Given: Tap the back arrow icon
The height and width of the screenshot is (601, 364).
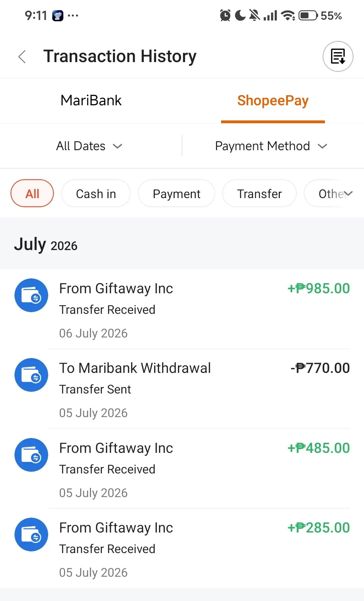Looking at the screenshot, I should [22, 56].
